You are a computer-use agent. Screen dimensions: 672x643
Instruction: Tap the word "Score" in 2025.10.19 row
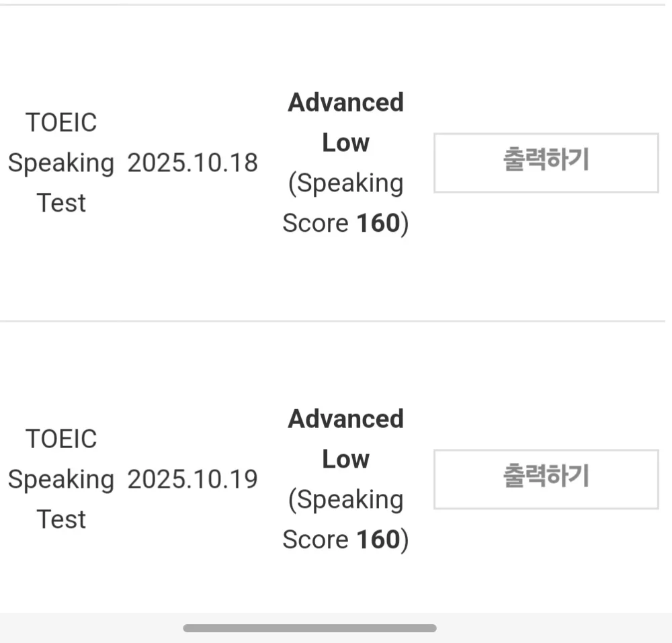coord(315,540)
